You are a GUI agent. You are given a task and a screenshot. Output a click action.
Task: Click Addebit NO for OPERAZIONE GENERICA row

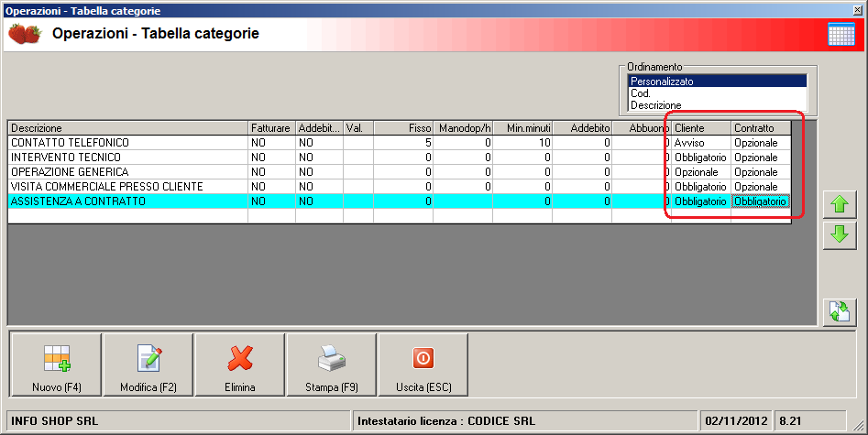click(x=319, y=172)
